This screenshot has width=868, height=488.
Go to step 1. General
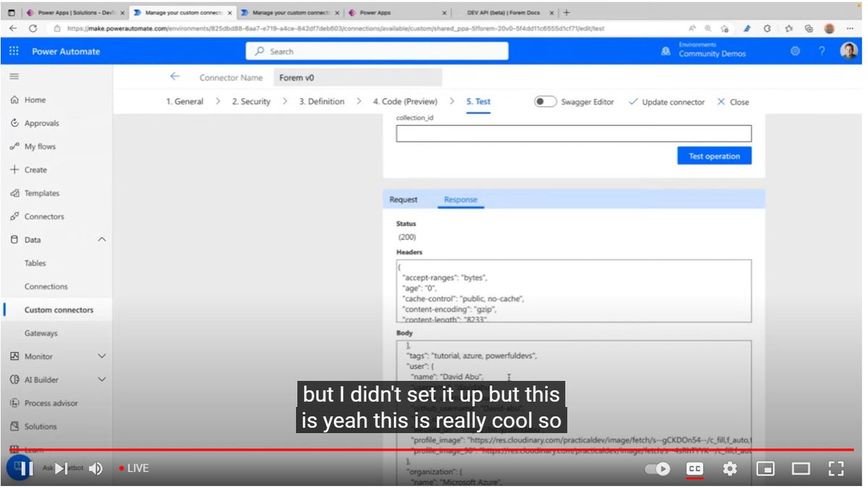pyautogui.click(x=184, y=101)
